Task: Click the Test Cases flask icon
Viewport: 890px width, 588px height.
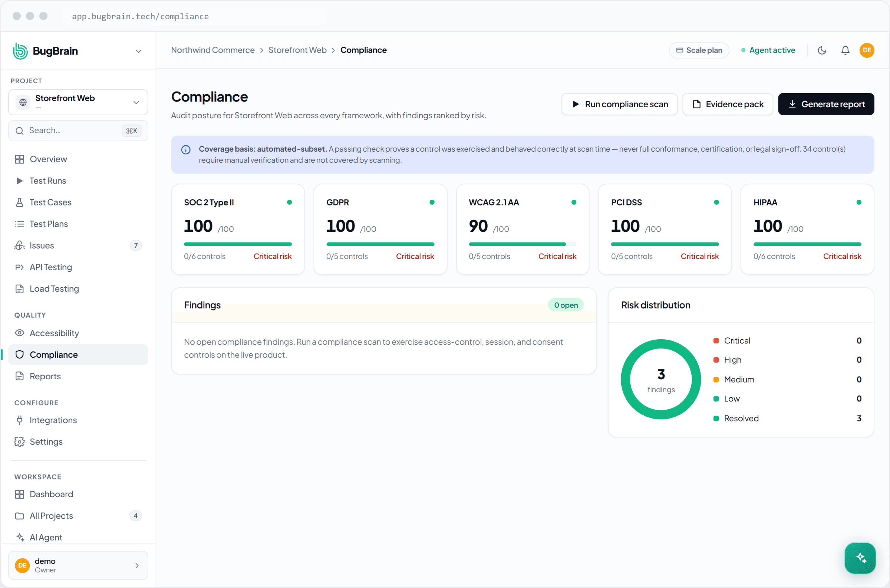Action: click(x=20, y=202)
